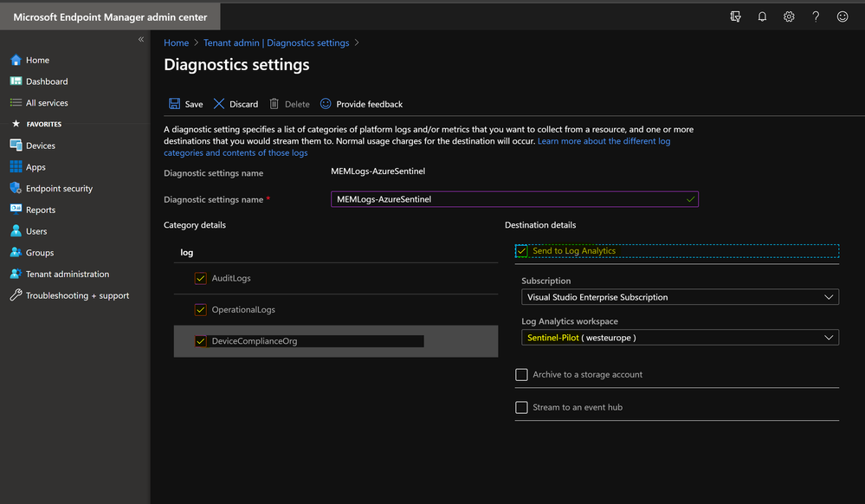Open portal settings gear icon
The height and width of the screenshot is (504, 865).
[789, 16]
